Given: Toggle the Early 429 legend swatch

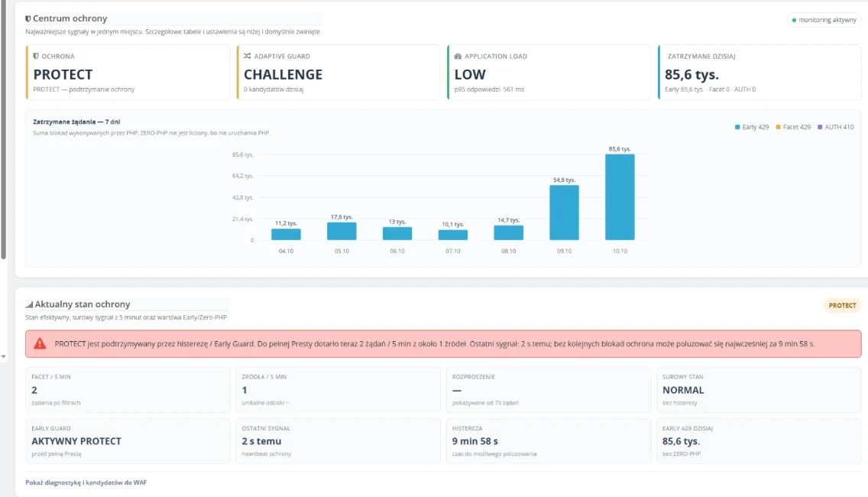Looking at the screenshot, I should tap(737, 127).
